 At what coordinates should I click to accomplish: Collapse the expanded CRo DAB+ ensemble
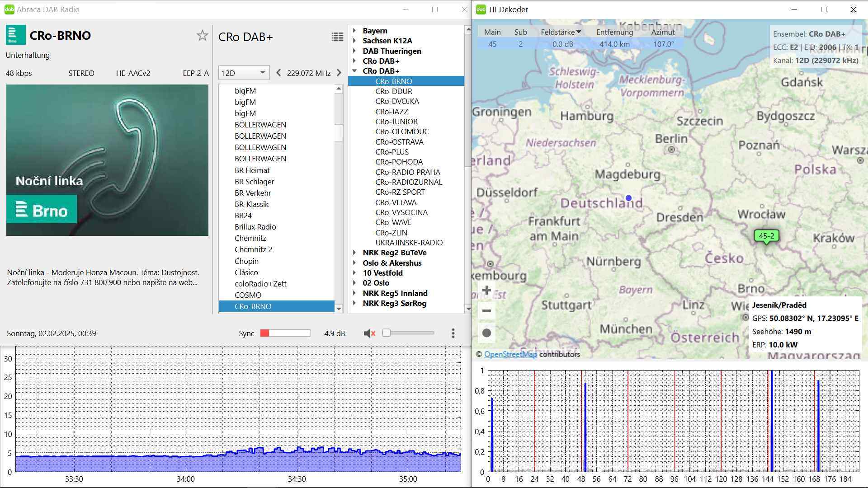tap(354, 71)
